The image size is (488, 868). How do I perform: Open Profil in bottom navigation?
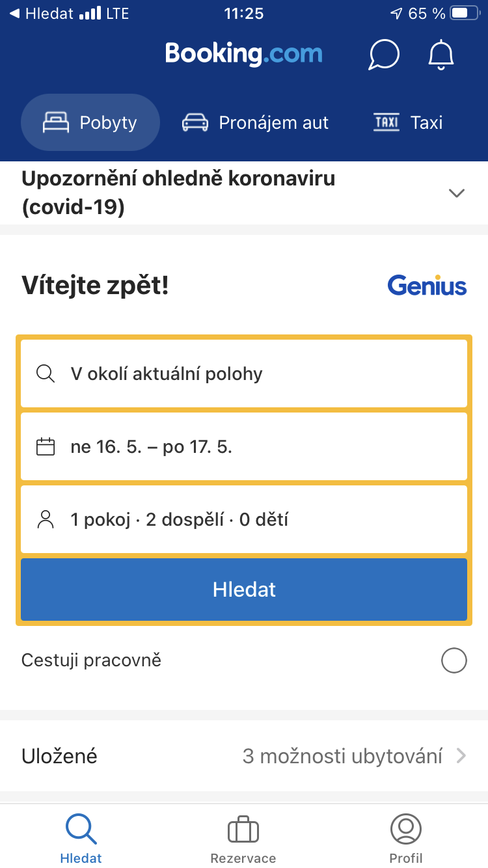pos(406,839)
